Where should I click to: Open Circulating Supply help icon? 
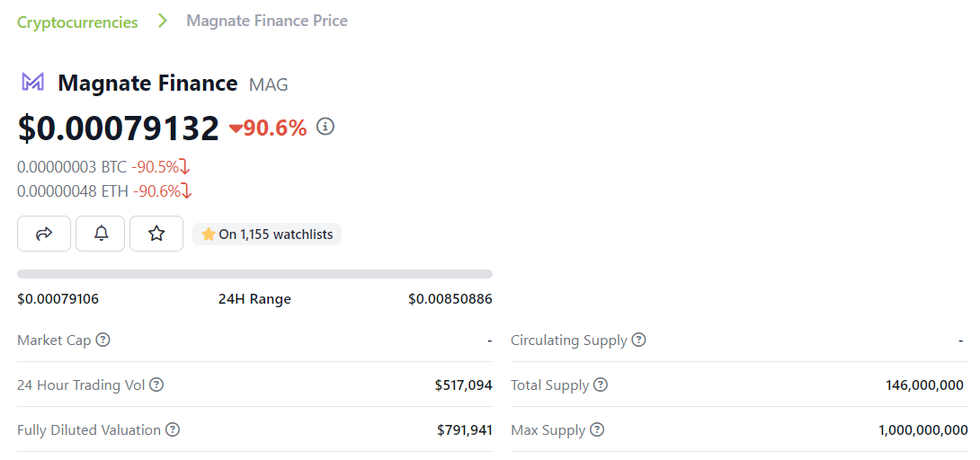[x=638, y=341]
